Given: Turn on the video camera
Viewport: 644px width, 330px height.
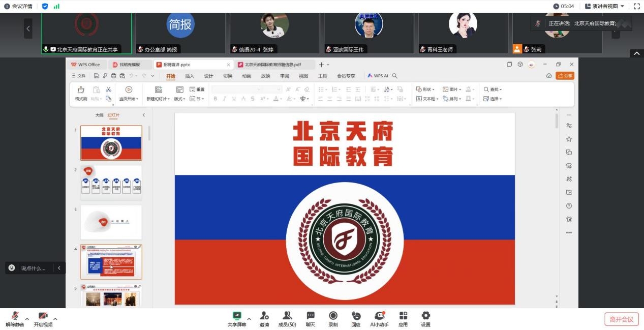Looking at the screenshot, I should (x=43, y=316).
